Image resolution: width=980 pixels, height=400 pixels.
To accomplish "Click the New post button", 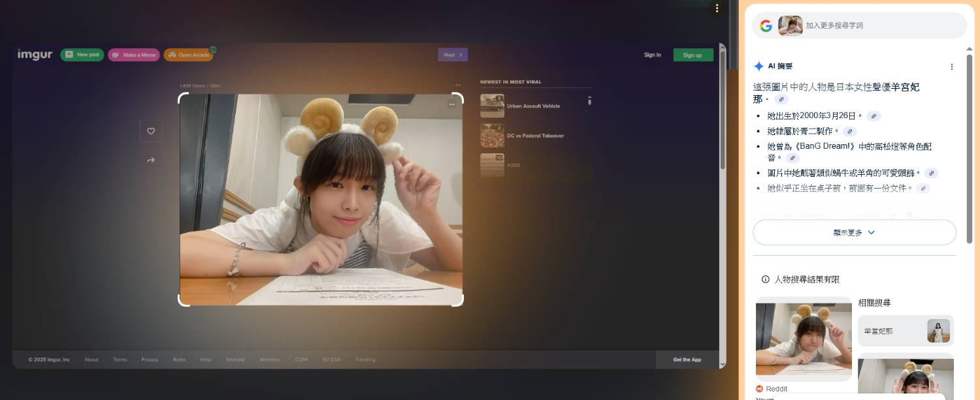I will 82,55.
